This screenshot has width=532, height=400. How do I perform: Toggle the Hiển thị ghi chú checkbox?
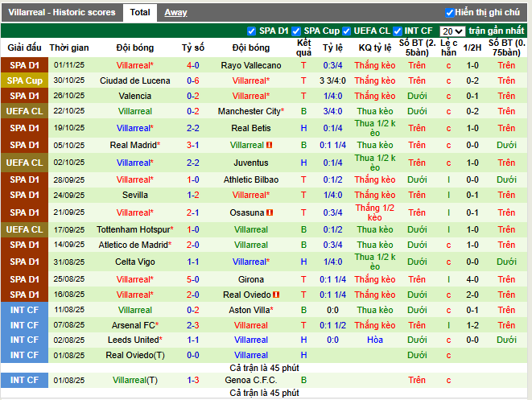click(x=449, y=13)
